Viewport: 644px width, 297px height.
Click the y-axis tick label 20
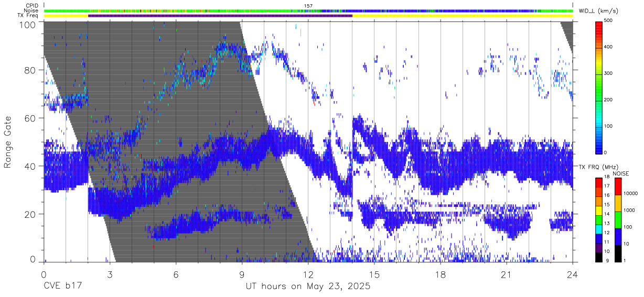31,214
